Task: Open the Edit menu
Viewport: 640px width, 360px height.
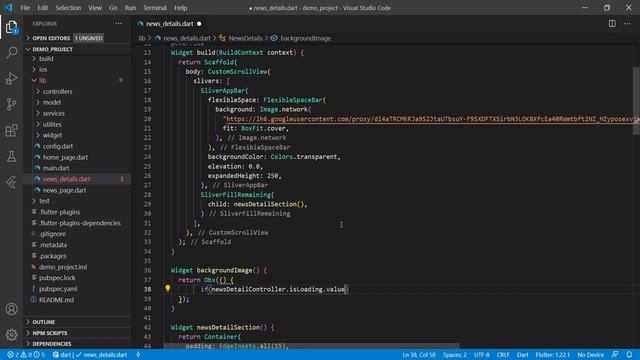Action: 42,8
